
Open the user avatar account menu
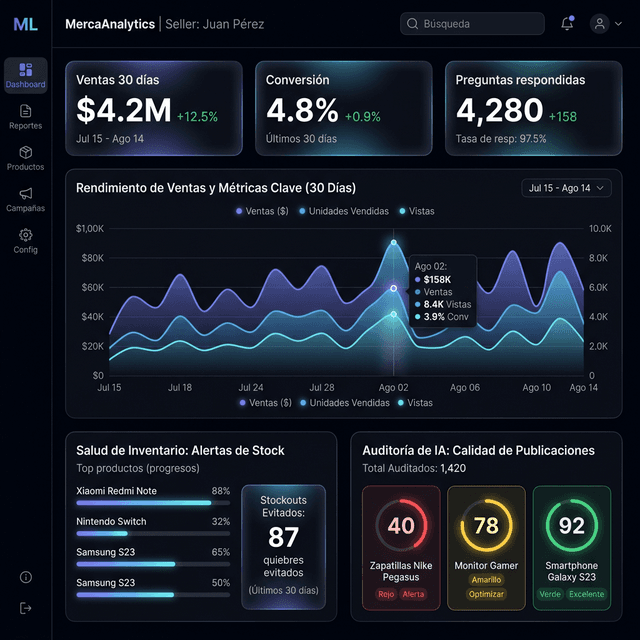[600, 24]
